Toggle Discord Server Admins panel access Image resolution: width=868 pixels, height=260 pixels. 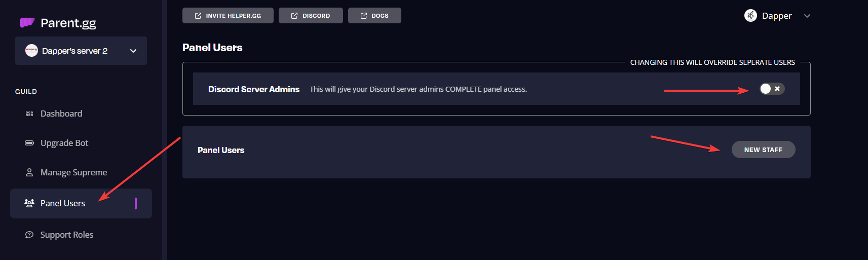pyautogui.click(x=772, y=89)
